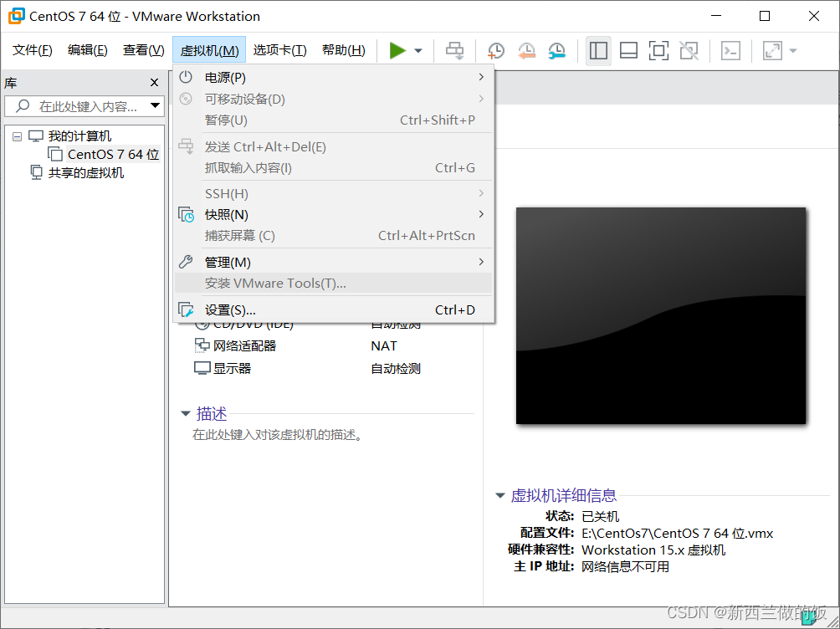Click the search magnifier icon in library
Screen dimensions: 840x629
pos(23,105)
